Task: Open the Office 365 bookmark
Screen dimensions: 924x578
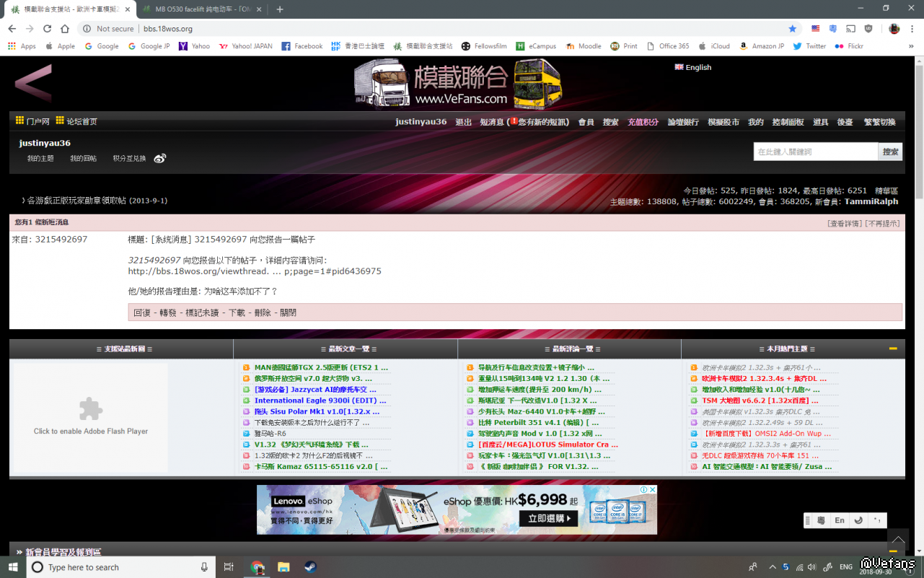Action: point(667,46)
